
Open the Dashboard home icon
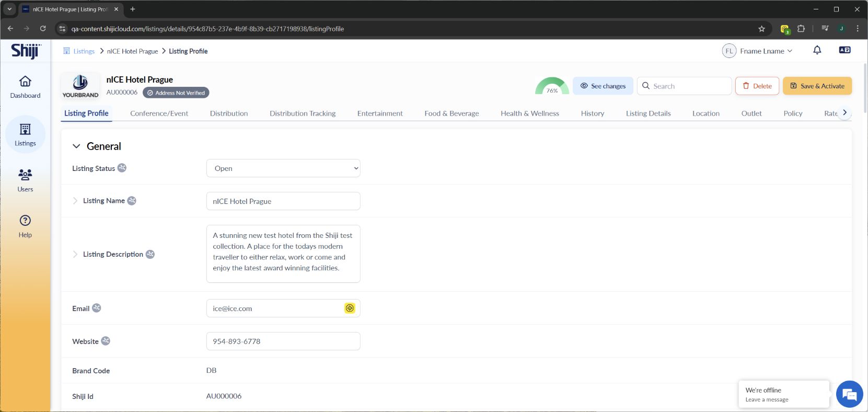tap(25, 82)
